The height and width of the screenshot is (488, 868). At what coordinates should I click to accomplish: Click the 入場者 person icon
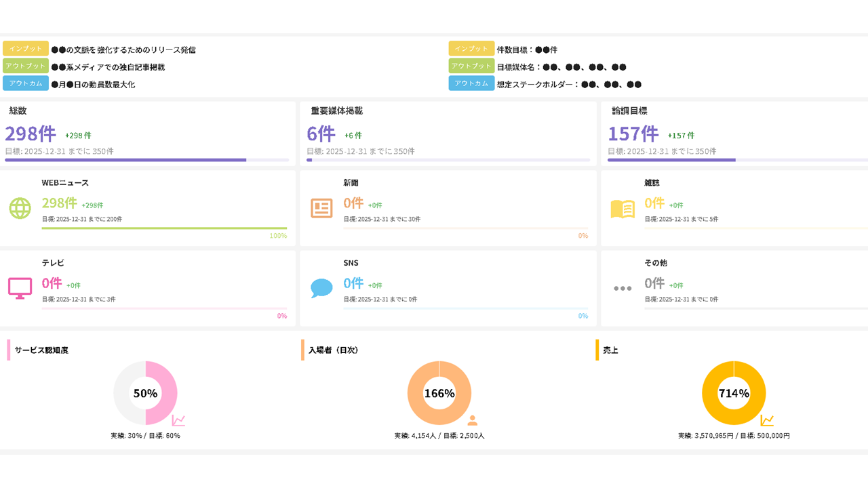473,420
